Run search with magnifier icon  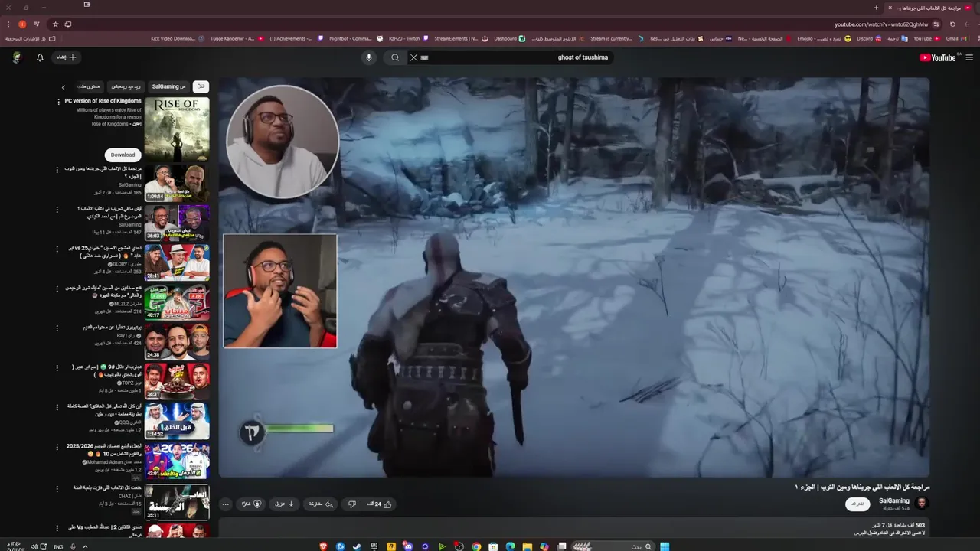click(395, 57)
